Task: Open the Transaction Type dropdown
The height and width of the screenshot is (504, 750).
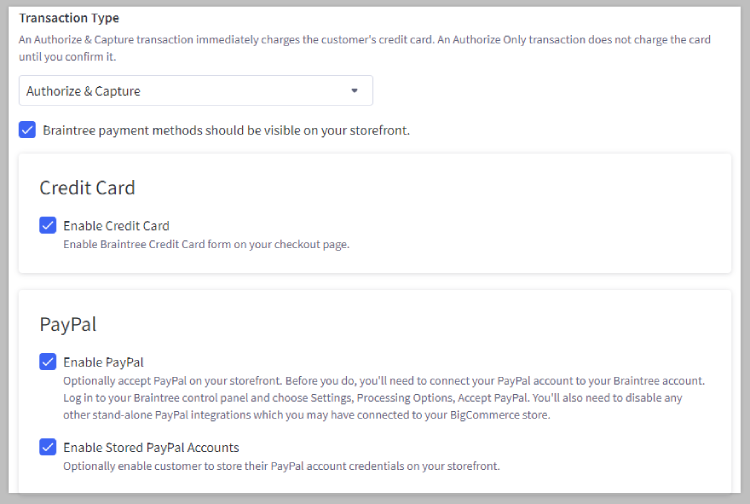Action: [195, 91]
